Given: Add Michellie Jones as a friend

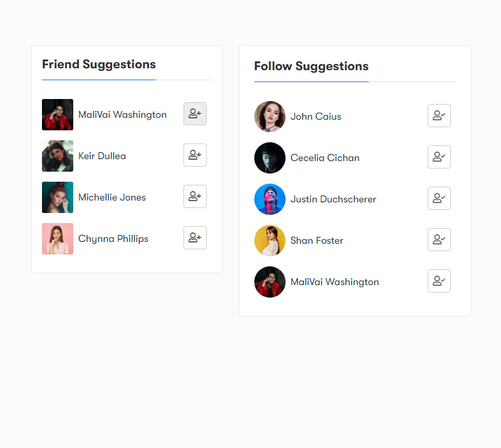Looking at the screenshot, I should pos(195,196).
